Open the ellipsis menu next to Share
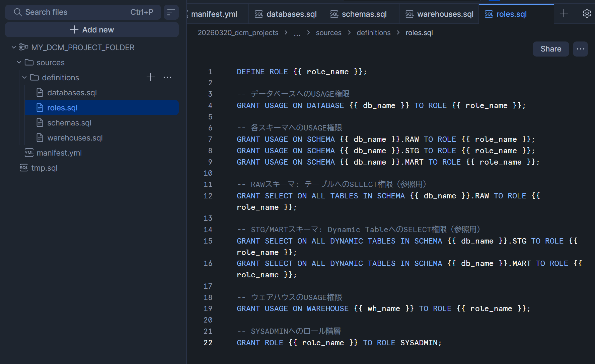 (580, 49)
